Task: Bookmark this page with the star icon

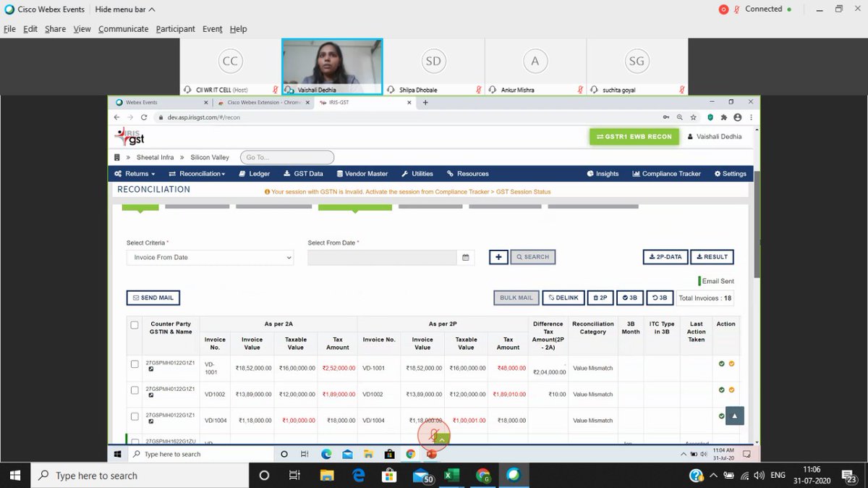Action: pyautogui.click(x=693, y=117)
